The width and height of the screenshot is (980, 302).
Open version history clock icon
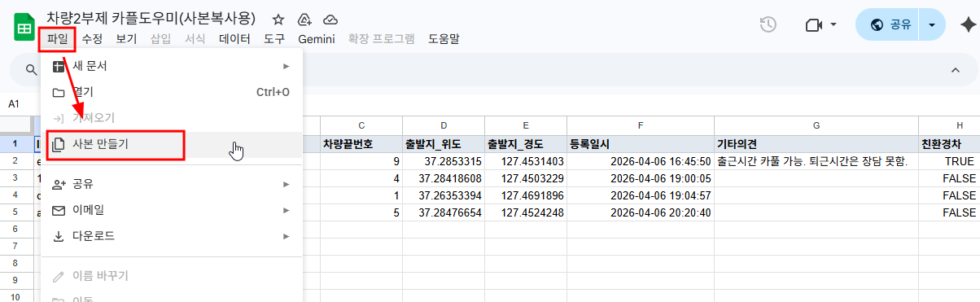click(x=768, y=24)
